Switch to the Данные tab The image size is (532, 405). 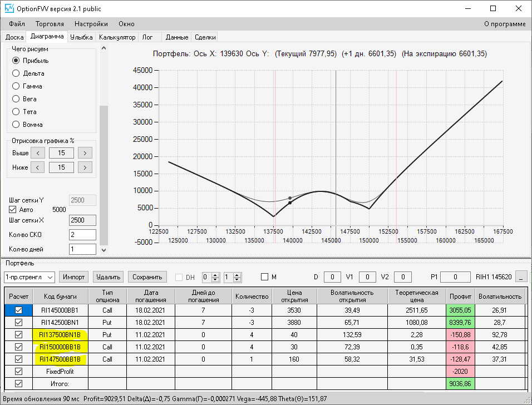click(177, 37)
